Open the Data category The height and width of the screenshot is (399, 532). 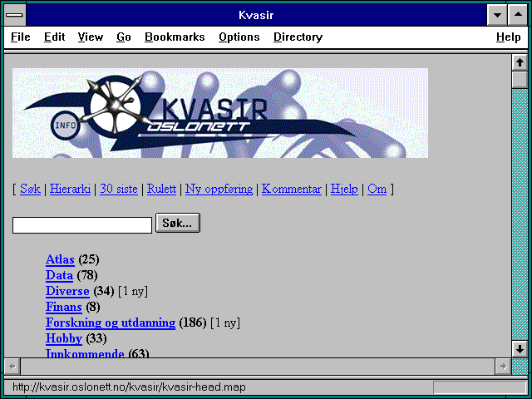click(x=59, y=275)
